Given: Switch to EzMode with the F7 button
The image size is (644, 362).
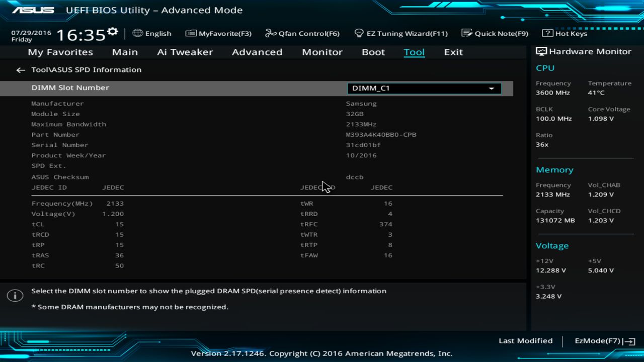Looking at the screenshot, I should click(x=604, y=341).
